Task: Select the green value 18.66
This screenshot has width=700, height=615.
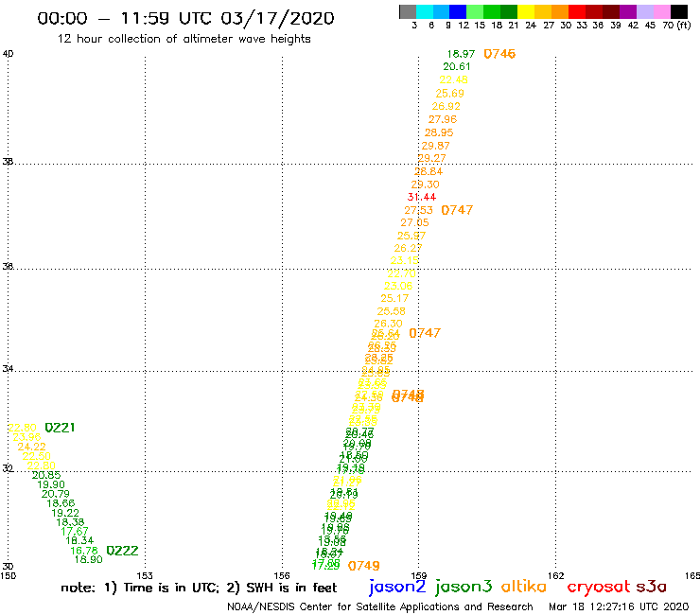Action: coord(61,503)
